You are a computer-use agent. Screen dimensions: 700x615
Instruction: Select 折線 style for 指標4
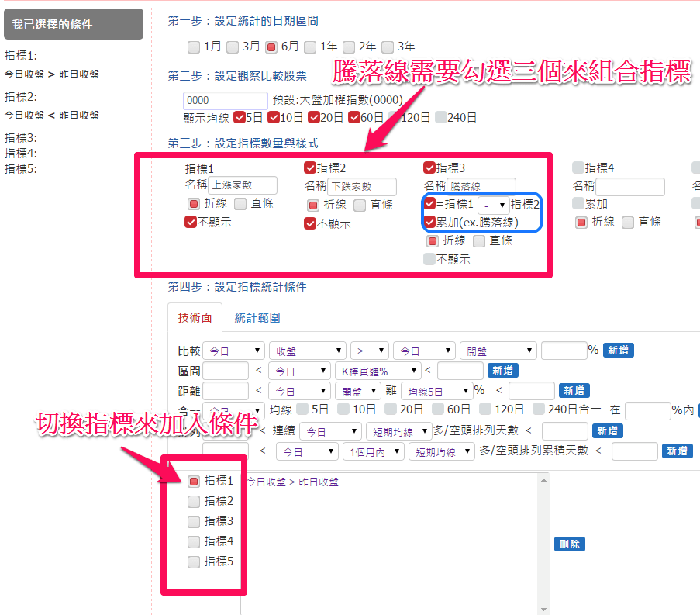[x=581, y=223]
